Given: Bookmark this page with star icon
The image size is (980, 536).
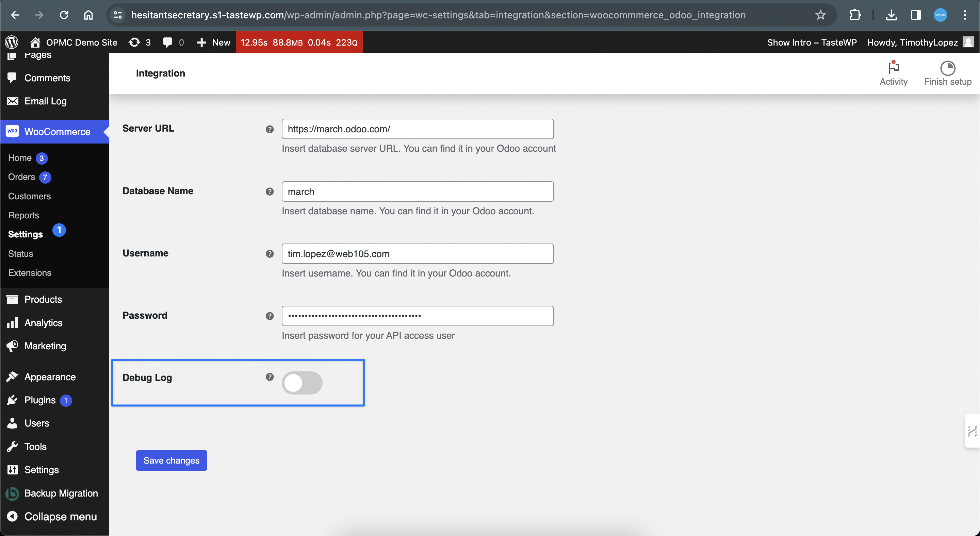Looking at the screenshot, I should tap(821, 15).
